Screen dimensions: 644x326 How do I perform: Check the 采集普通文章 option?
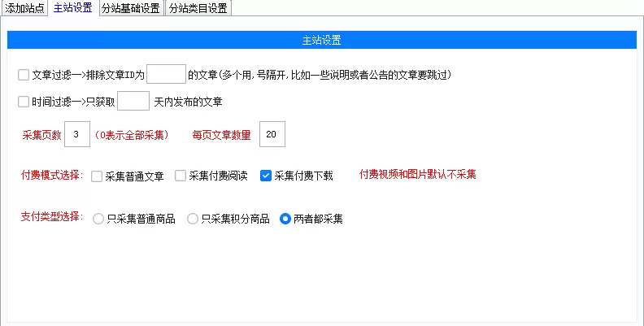[x=97, y=176]
